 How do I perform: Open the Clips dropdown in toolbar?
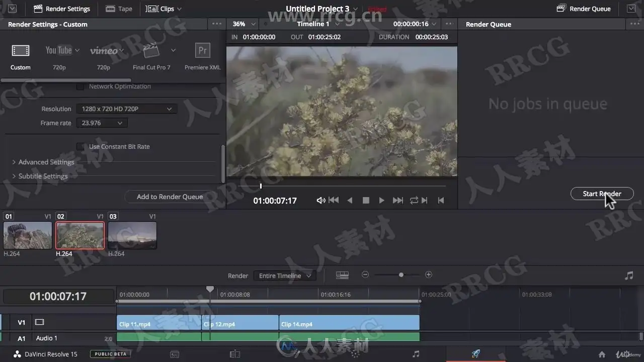coord(179,9)
